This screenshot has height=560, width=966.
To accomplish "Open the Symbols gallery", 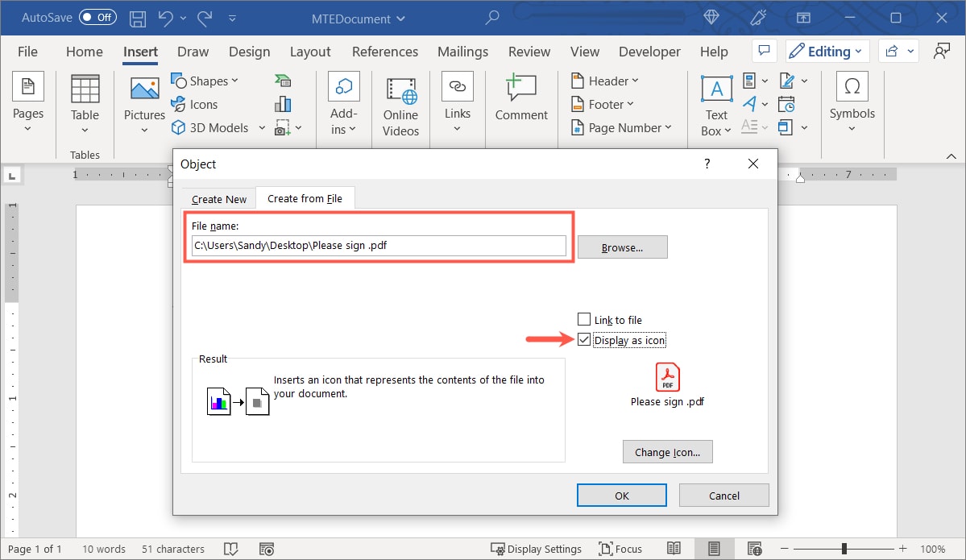I will pyautogui.click(x=852, y=103).
